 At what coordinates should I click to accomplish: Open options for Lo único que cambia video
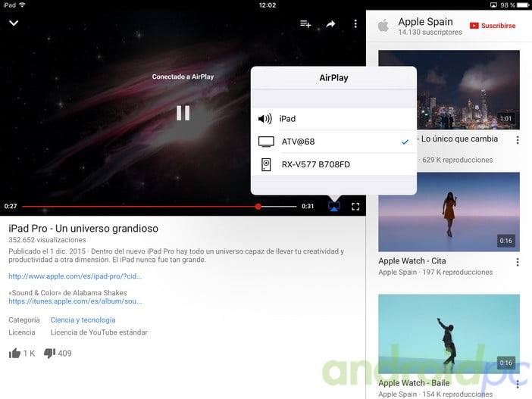(x=518, y=140)
